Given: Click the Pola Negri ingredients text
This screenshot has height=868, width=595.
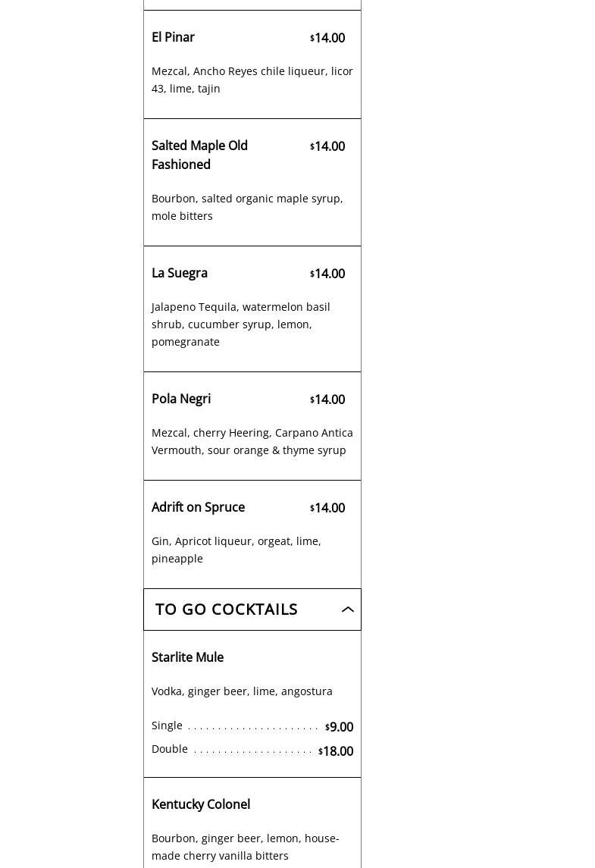Looking at the screenshot, I should click(x=252, y=441).
